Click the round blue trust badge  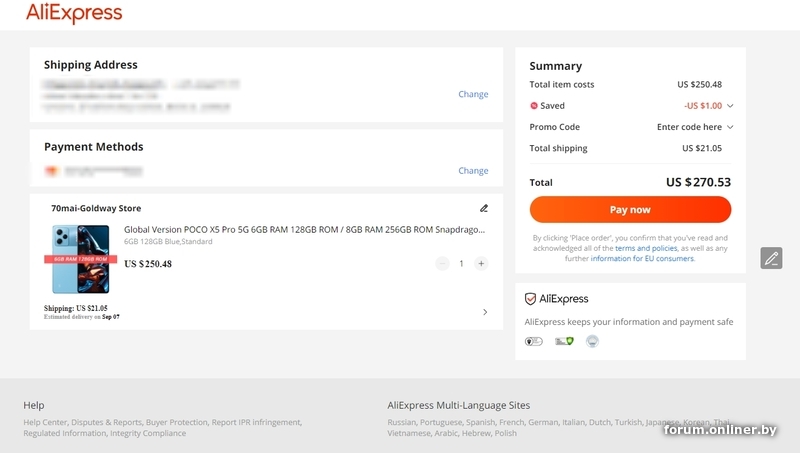tap(592, 341)
